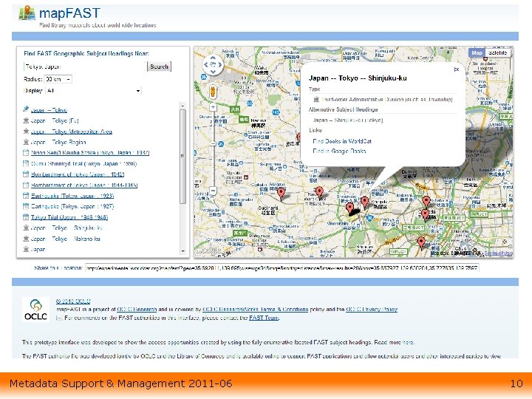Click the results list scroll up arrow
Image resolution: width=532 pixels, height=399 pixels.
183,106
